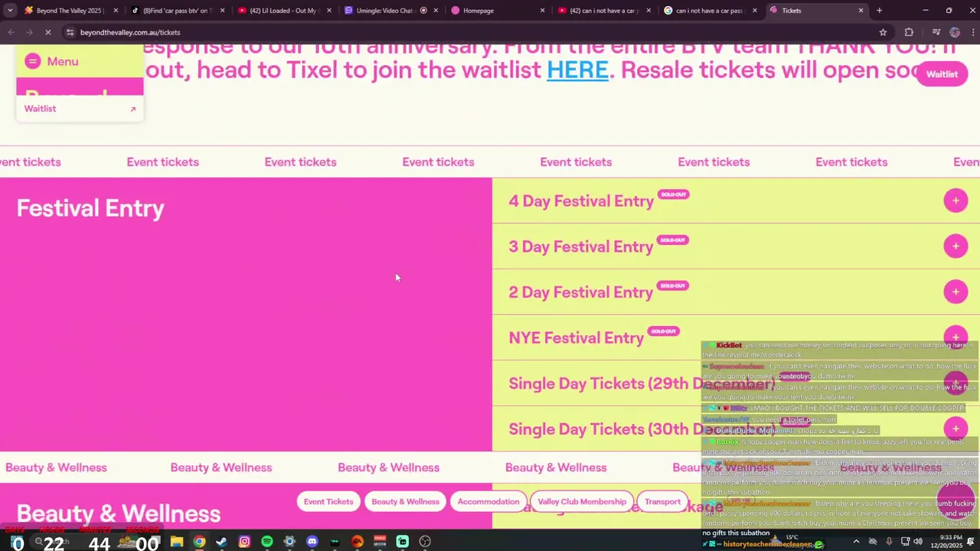Open the notification bell in system tray
The height and width of the screenshot is (551, 980).
pos(972,542)
